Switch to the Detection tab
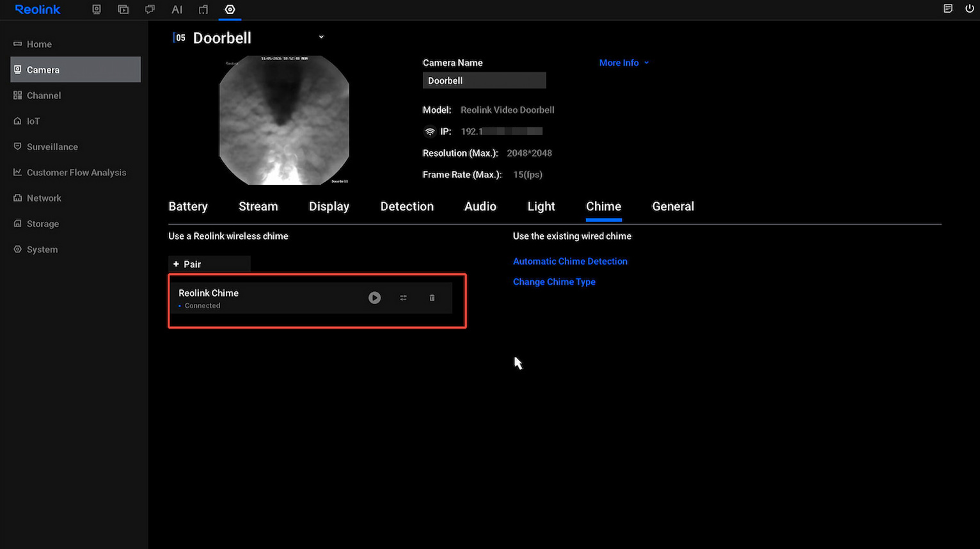This screenshot has height=549, width=980. pyautogui.click(x=407, y=207)
